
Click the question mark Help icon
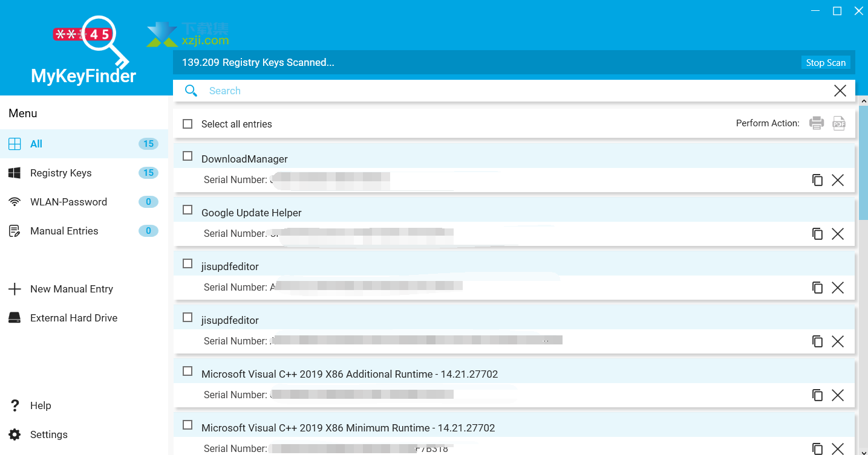pos(15,405)
